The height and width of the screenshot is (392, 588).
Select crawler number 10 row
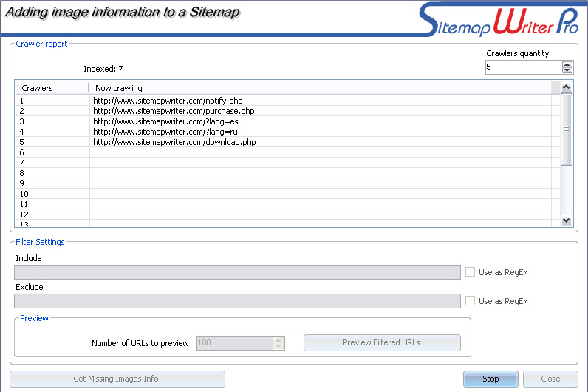pos(287,194)
